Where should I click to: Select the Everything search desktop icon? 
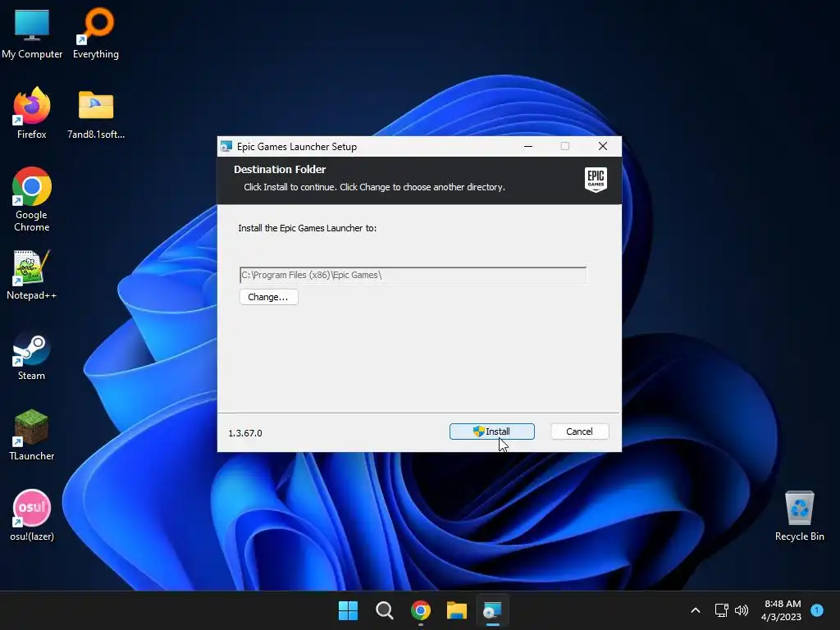pyautogui.click(x=96, y=34)
